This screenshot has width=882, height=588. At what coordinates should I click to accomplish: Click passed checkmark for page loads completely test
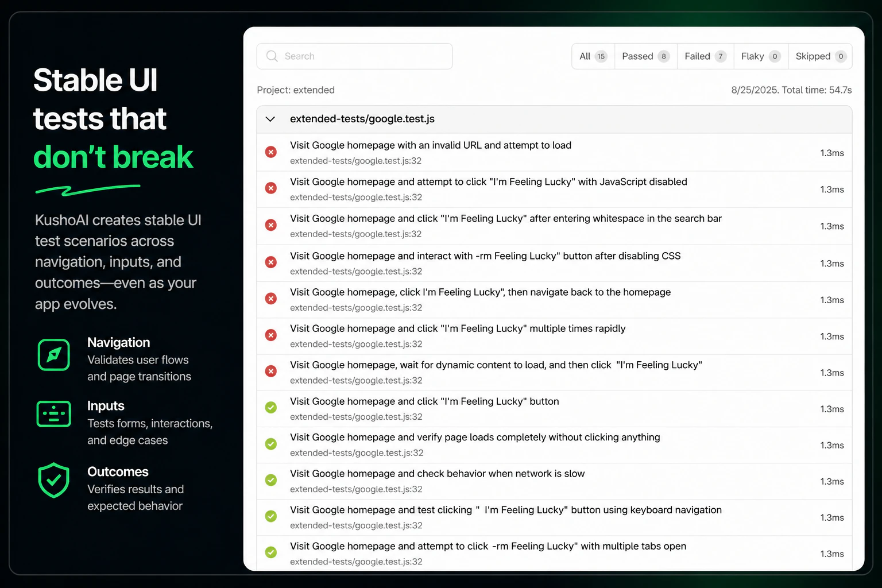(271, 444)
